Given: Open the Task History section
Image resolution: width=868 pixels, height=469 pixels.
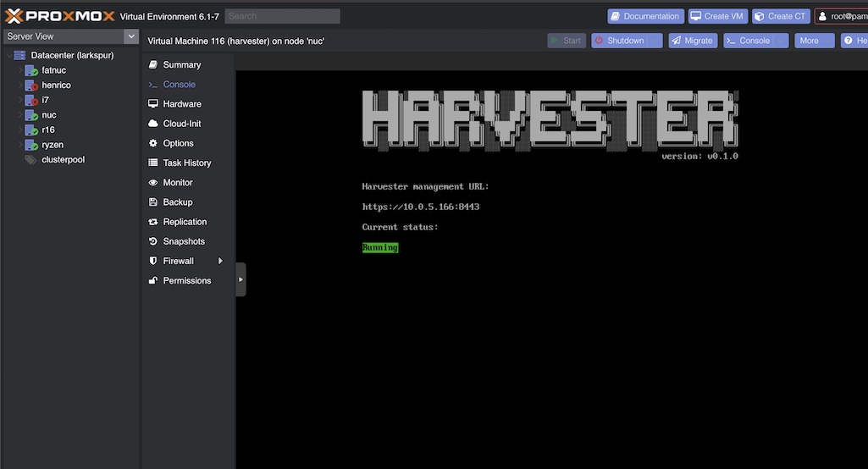Looking at the screenshot, I should click(188, 163).
